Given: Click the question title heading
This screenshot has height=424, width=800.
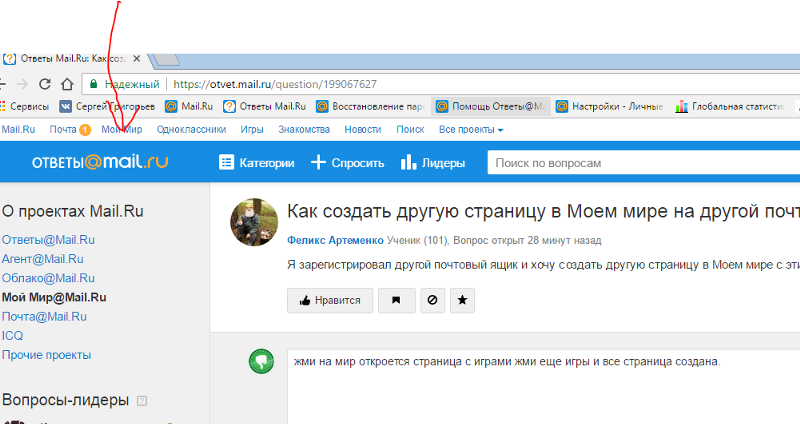Looking at the screenshot, I should tap(543, 211).
